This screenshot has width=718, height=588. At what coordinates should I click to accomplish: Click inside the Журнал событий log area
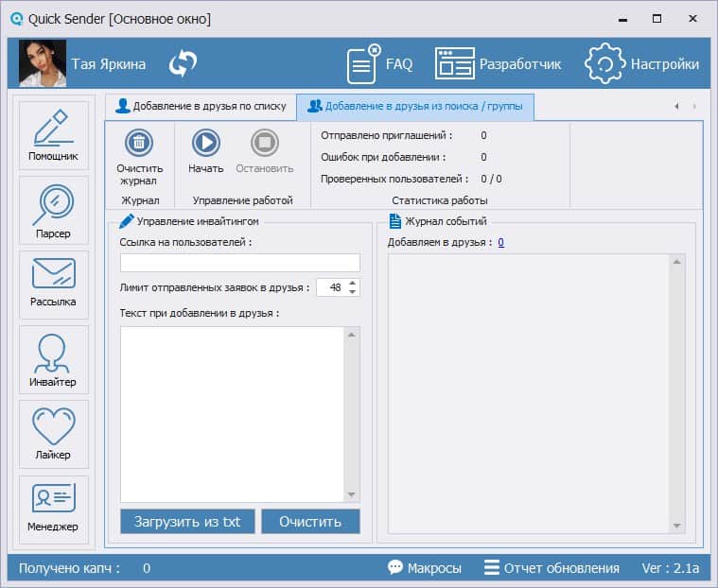(529, 393)
